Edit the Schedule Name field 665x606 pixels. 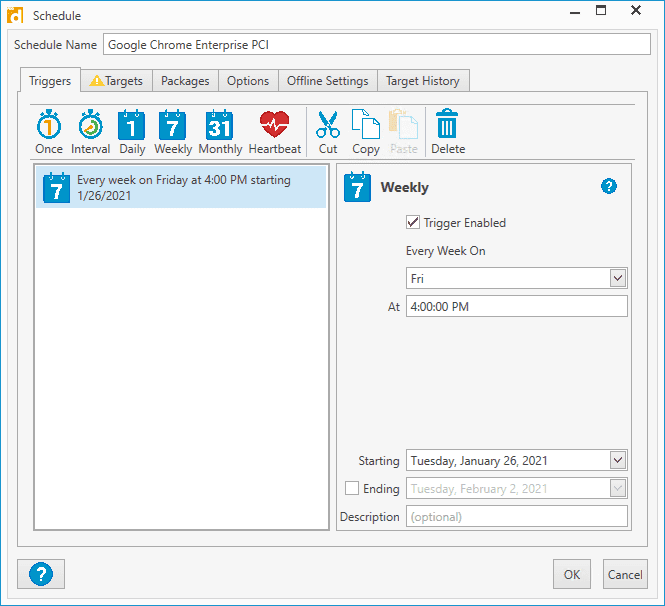click(377, 44)
